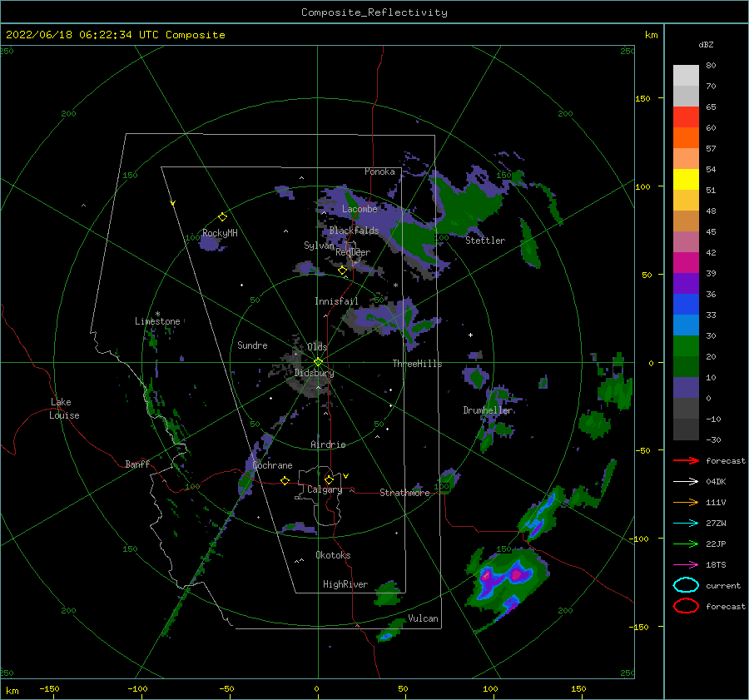This screenshot has height=700, width=749.
Task: Click the Drumheller label
Action: tap(488, 410)
